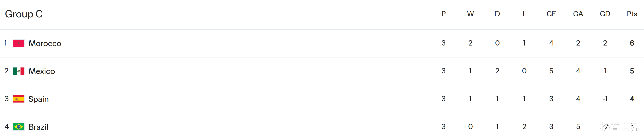This screenshot has height=138, width=644.
Task: Click the Group C heading
Action: click(x=24, y=14)
